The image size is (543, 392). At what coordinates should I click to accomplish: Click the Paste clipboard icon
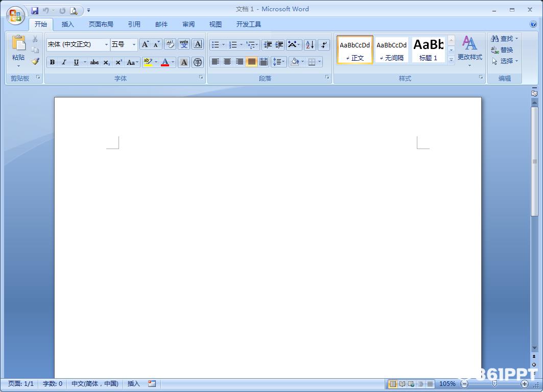(18, 43)
